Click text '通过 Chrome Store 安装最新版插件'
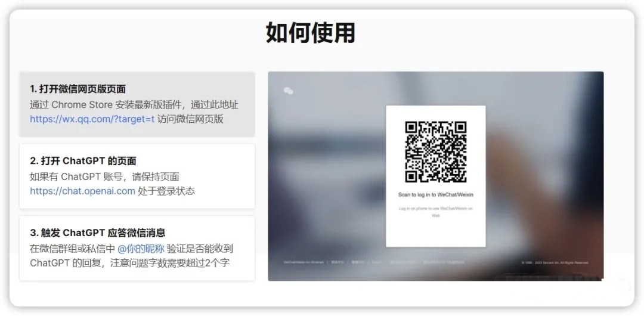 107,104
